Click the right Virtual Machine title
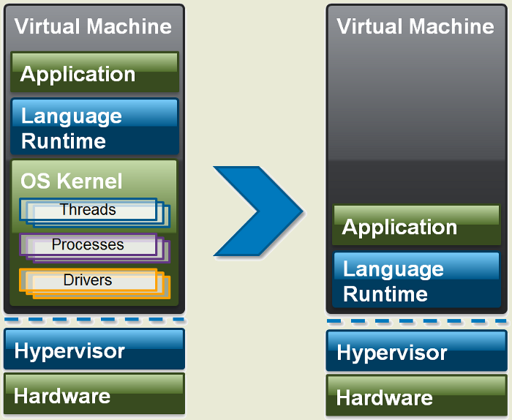The width and height of the screenshot is (512, 420). click(x=415, y=26)
